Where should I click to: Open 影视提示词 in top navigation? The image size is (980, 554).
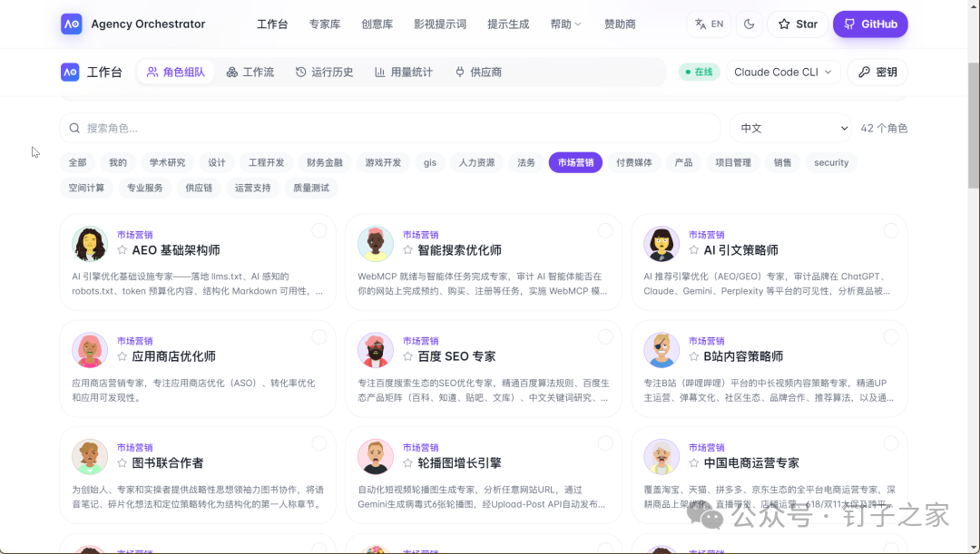click(440, 24)
